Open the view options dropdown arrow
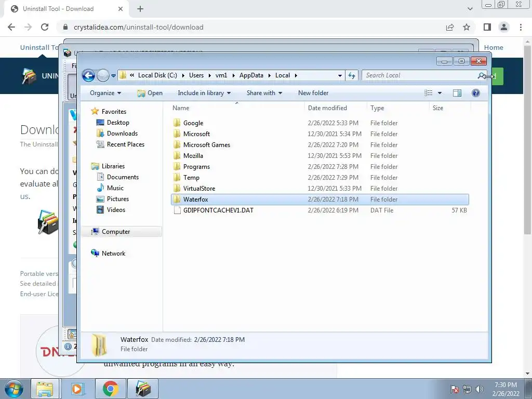The width and height of the screenshot is (532, 399). (x=440, y=93)
